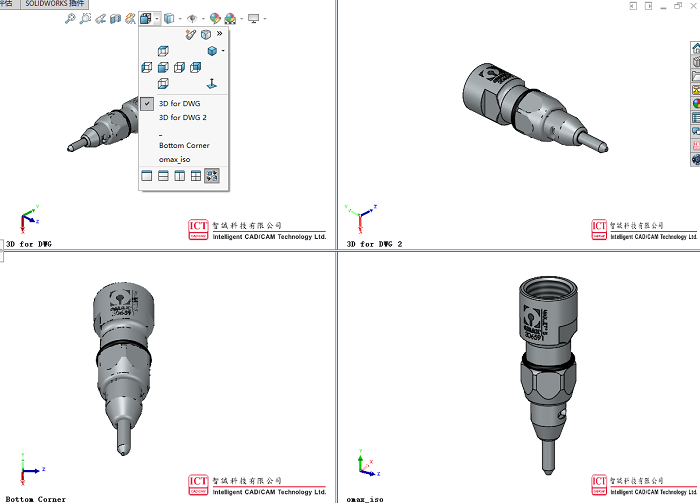Click the Apply Scene icon

[x=230, y=19]
